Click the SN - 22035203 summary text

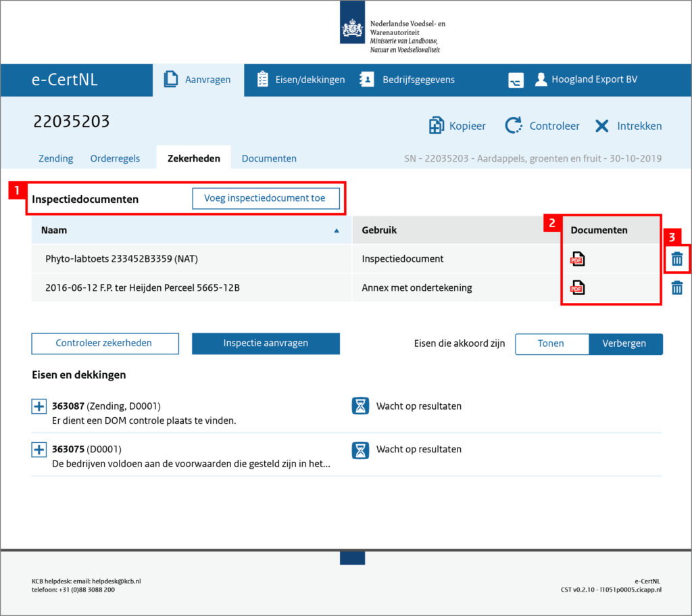(x=533, y=158)
